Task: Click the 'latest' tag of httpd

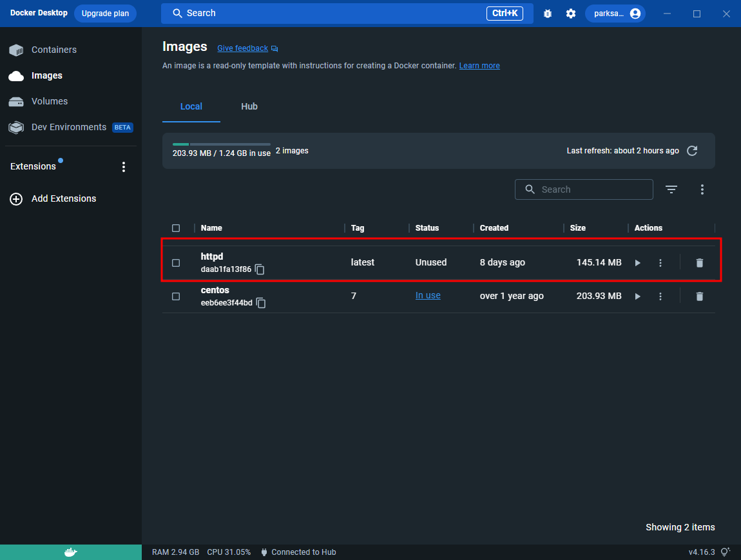Action: [x=363, y=262]
